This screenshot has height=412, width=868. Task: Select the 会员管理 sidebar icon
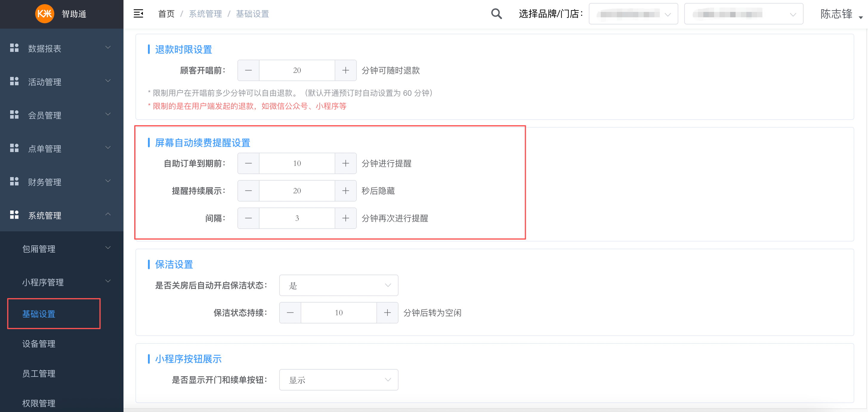(x=14, y=114)
